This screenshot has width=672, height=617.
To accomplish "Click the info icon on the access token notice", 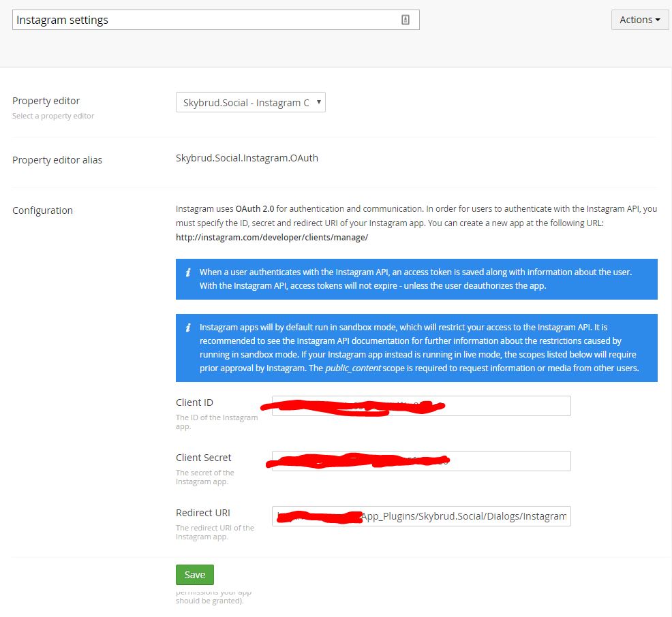I will click(188, 272).
